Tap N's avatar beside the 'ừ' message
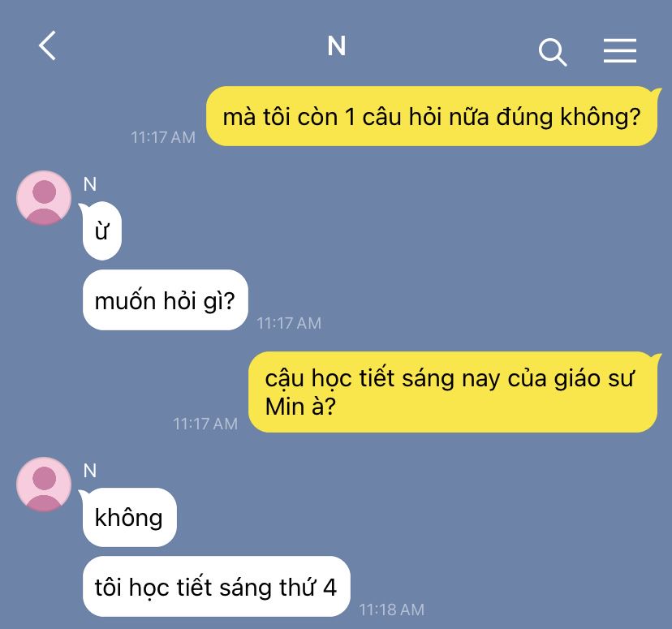Viewport: 672px width, 629px height. pyautogui.click(x=44, y=197)
